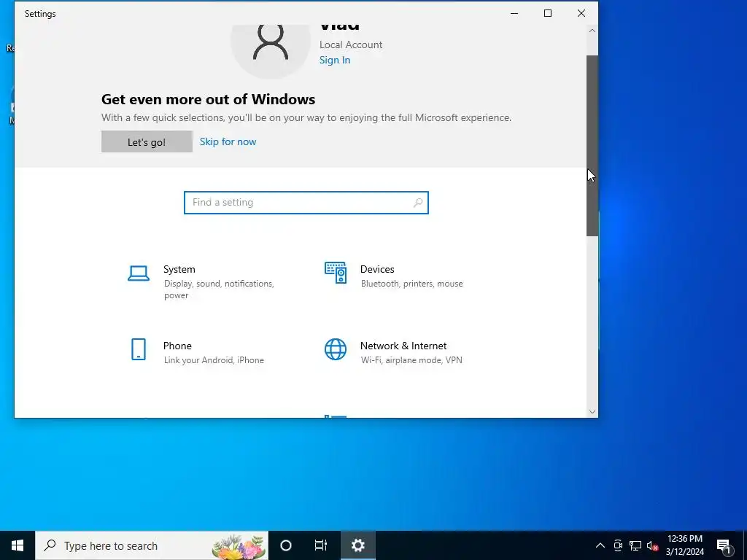Click 'Wi-Fi, airplane mode, VPN' description
The height and width of the screenshot is (560, 747).
[411, 360]
